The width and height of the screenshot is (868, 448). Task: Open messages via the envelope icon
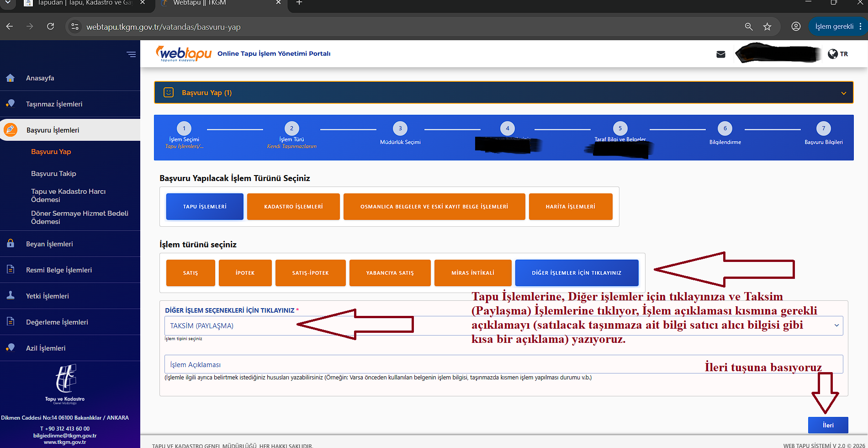[721, 54]
